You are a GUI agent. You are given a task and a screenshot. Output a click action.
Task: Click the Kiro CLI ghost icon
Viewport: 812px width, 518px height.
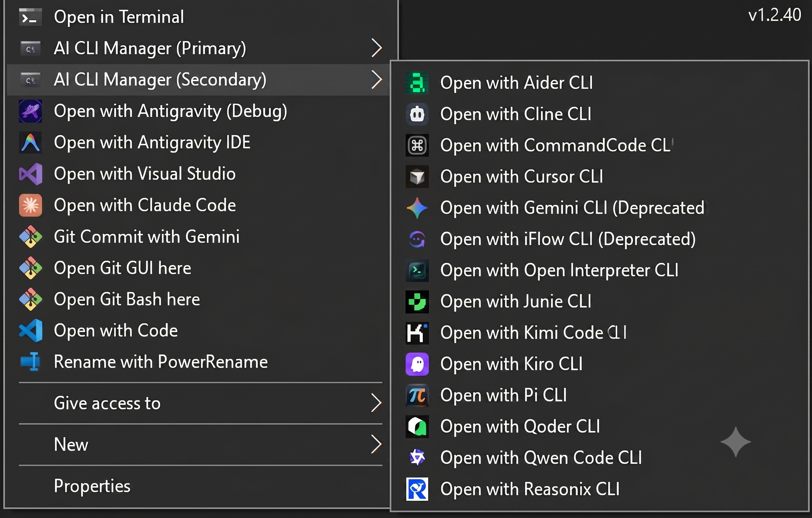coord(417,364)
